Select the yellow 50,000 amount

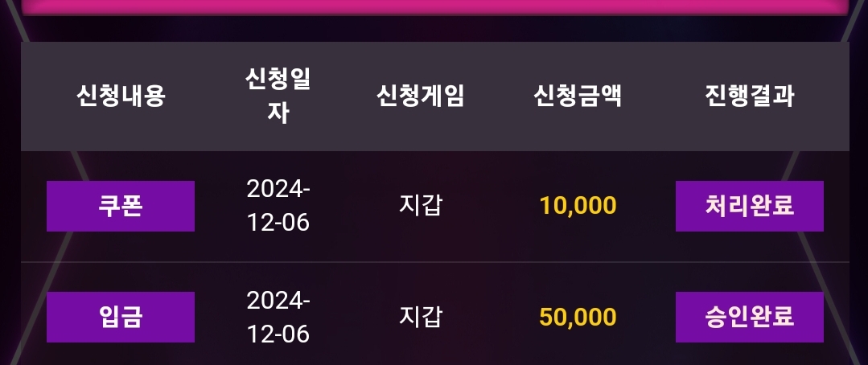click(578, 317)
